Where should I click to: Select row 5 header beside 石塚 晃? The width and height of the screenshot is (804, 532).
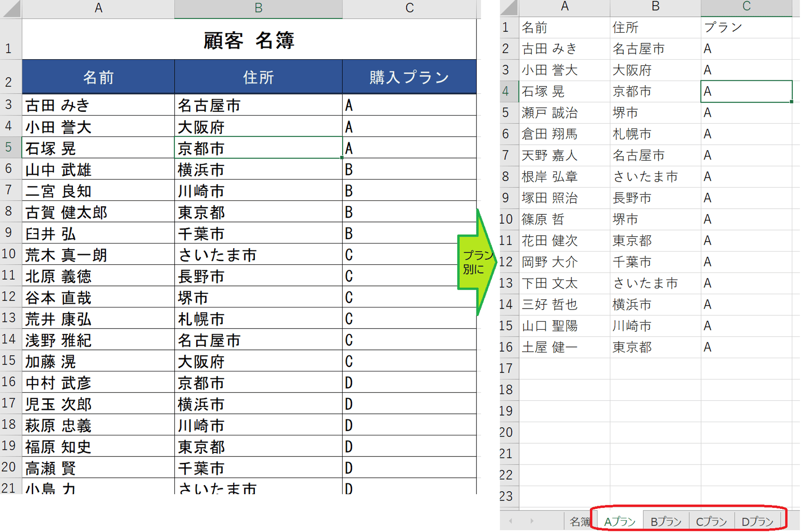pyautogui.click(x=9, y=147)
